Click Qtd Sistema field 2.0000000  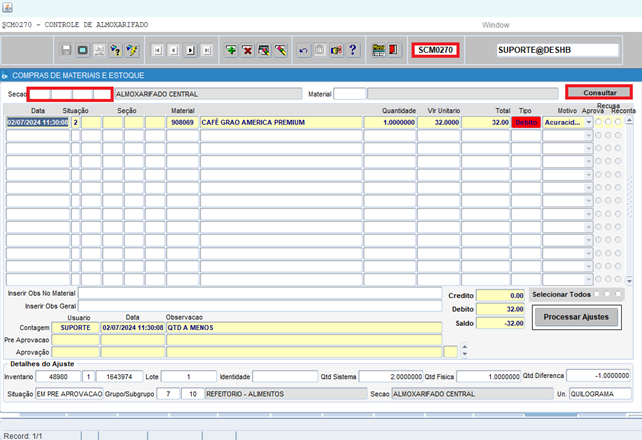click(x=391, y=376)
